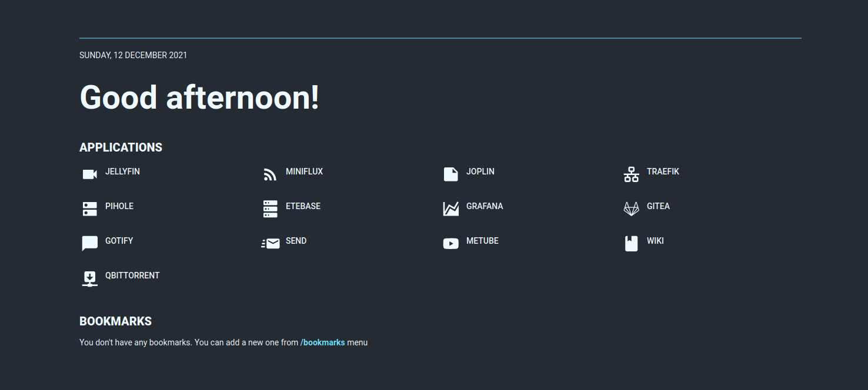Image resolution: width=868 pixels, height=390 pixels.
Task: Click the Traefik network diagram icon
Action: click(631, 174)
